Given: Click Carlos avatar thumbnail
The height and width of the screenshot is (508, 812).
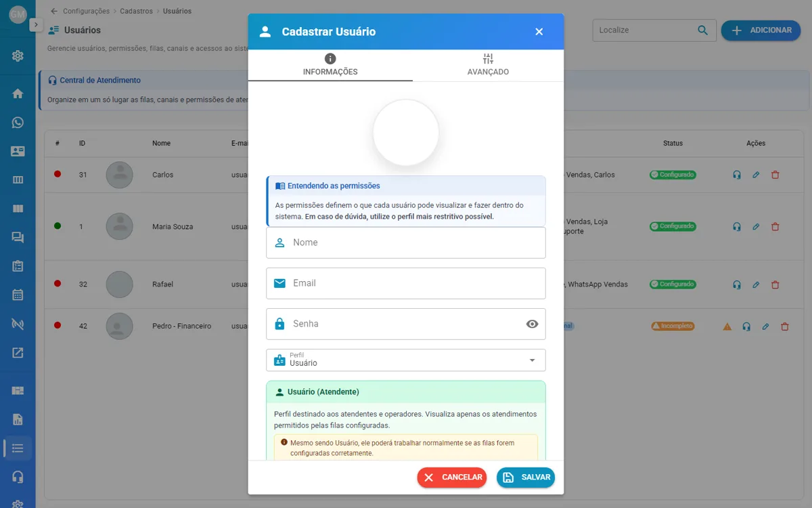Looking at the screenshot, I should point(120,175).
